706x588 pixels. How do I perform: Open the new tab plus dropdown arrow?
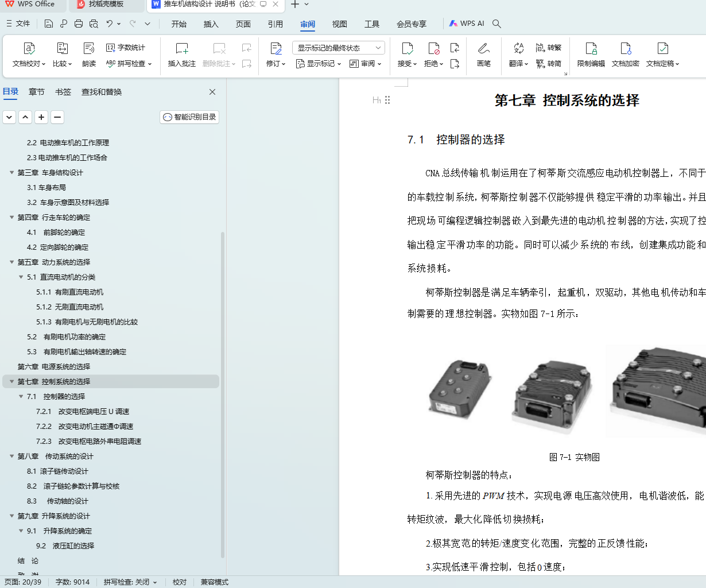click(x=307, y=4)
